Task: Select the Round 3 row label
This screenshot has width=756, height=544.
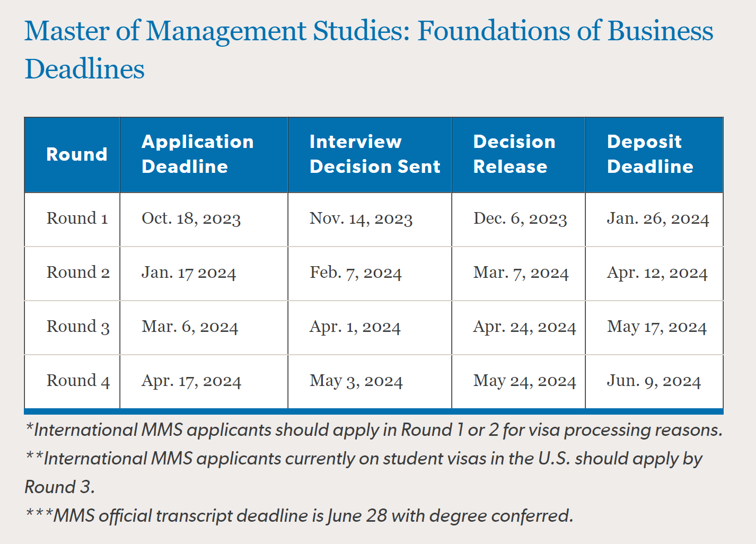Action: coord(78,327)
